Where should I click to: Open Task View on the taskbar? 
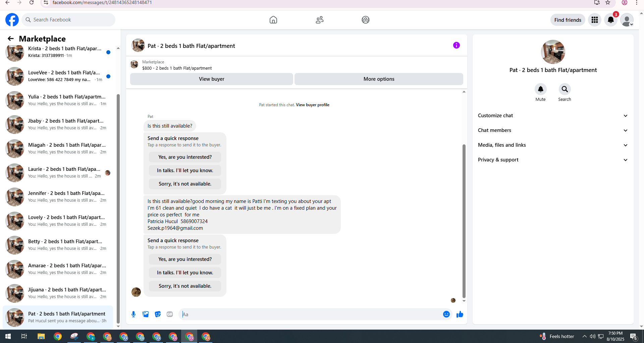point(24,336)
